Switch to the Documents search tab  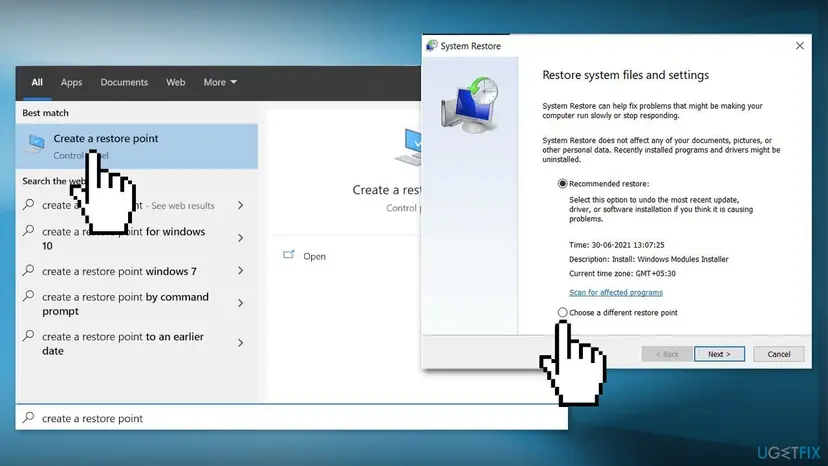click(124, 82)
